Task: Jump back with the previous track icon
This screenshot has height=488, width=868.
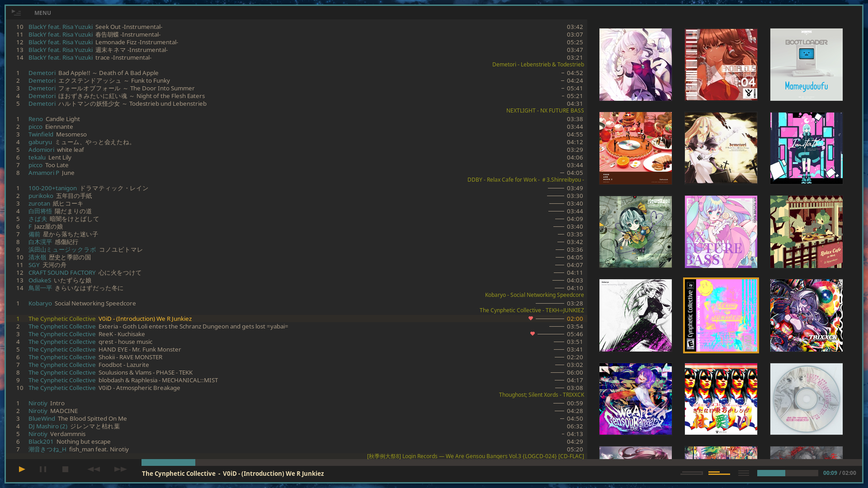Action: coord(94,469)
